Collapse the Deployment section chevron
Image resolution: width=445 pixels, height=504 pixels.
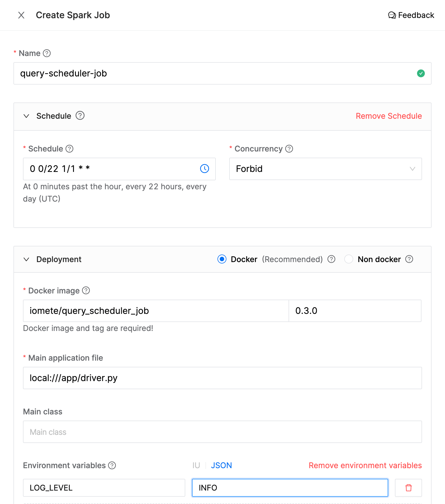coord(26,259)
